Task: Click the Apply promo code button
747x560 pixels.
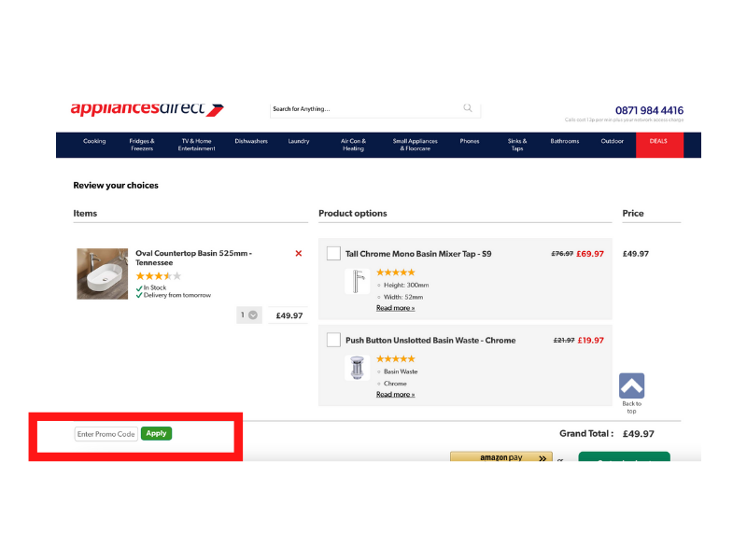Action: point(156,433)
